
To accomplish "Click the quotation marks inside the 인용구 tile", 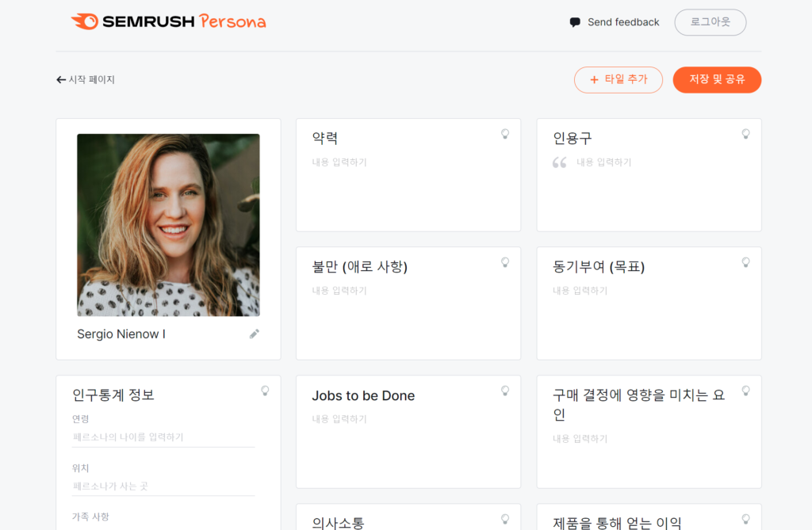I will [x=559, y=162].
